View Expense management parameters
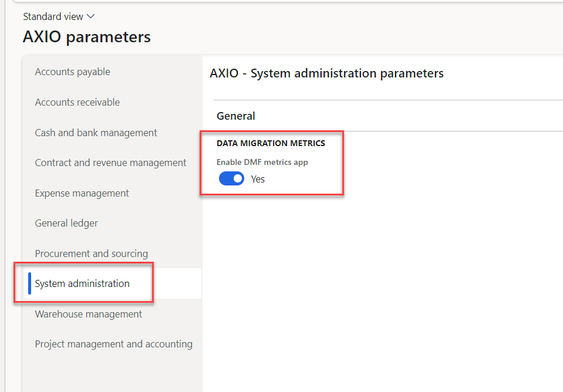 pos(82,193)
